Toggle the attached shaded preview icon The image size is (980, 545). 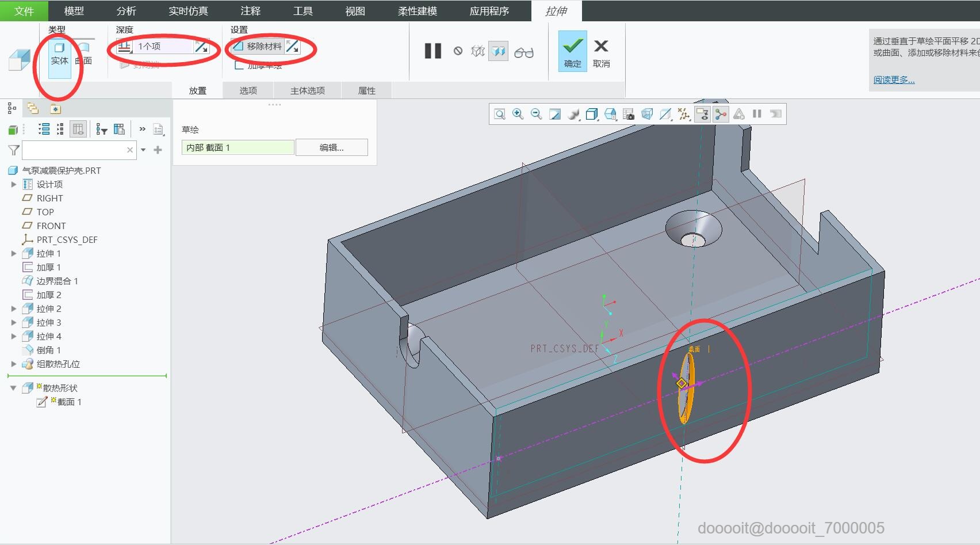coord(499,51)
